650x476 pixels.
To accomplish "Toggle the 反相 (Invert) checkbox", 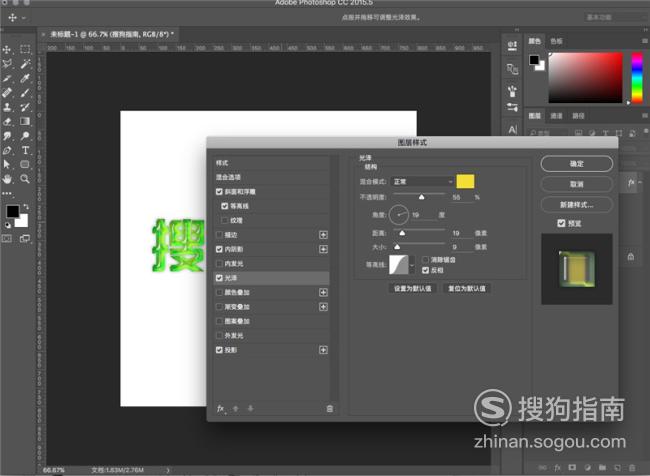I will pos(425,270).
